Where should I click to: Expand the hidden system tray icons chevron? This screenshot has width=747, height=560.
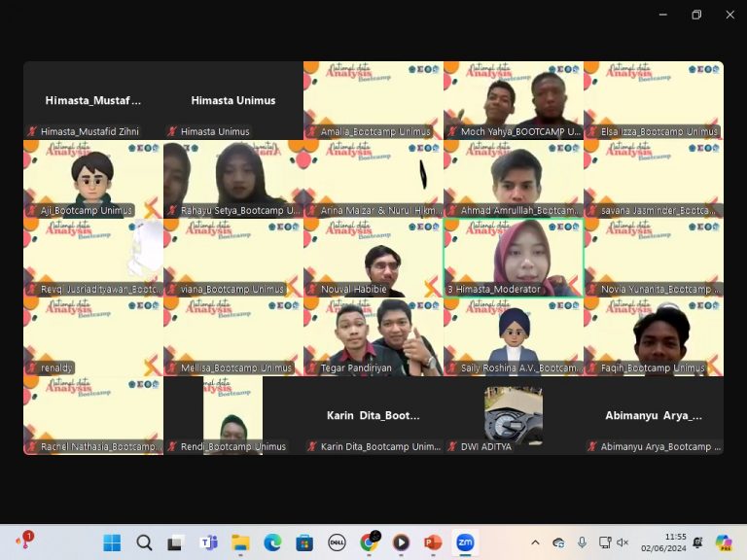tap(536, 542)
